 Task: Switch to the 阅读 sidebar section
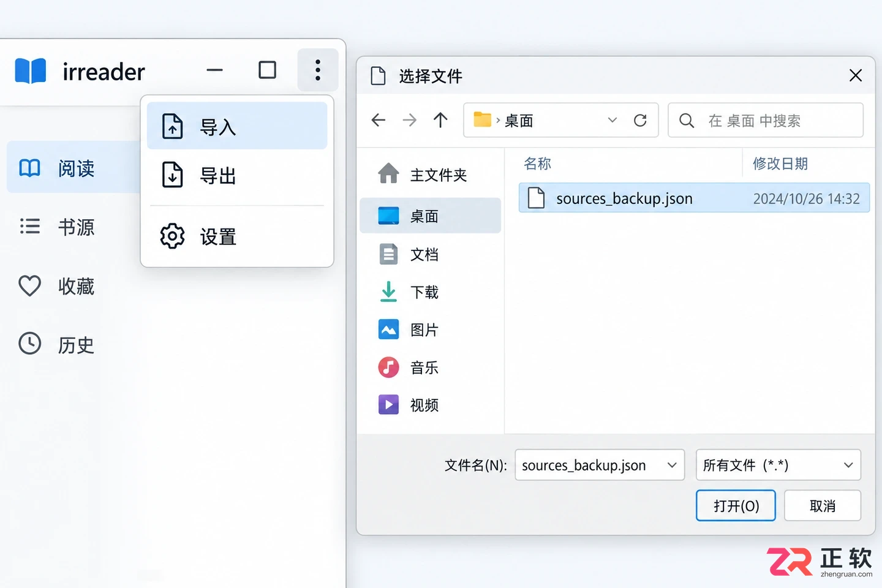[x=73, y=167]
